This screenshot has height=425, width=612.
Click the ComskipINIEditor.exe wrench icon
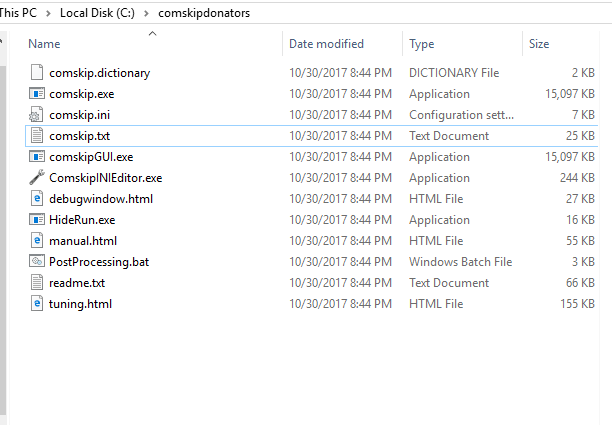pos(37,178)
